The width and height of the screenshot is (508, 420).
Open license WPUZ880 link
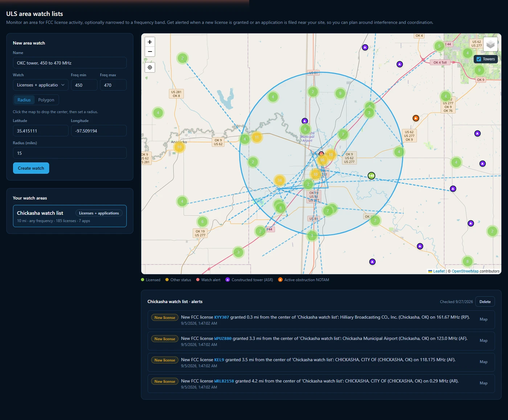point(223,338)
